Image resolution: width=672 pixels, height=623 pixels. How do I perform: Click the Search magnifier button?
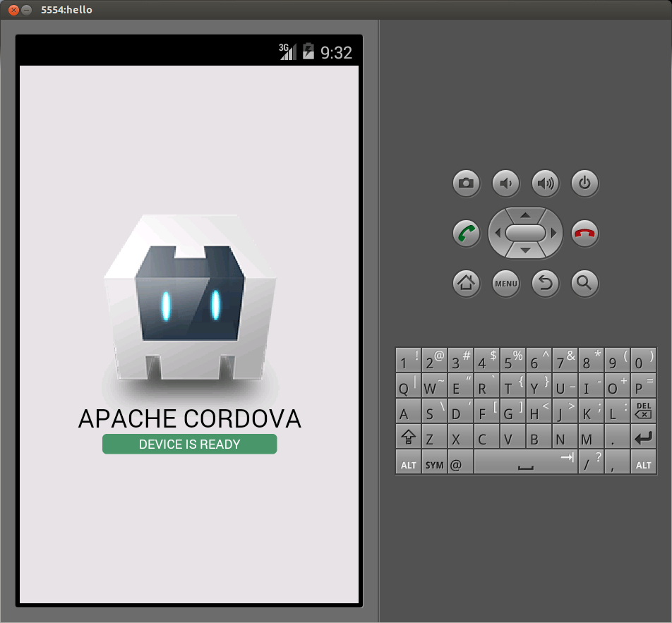click(584, 283)
